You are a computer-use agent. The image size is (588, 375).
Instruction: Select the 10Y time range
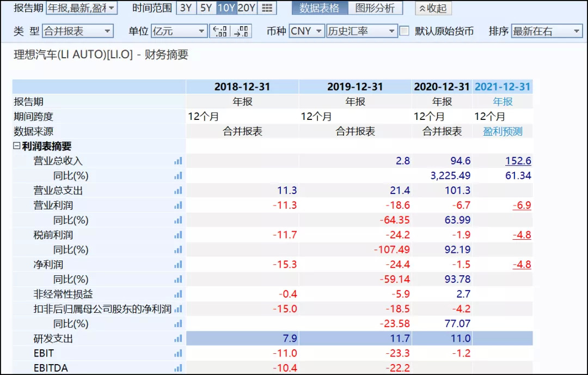[x=226, y=8]
